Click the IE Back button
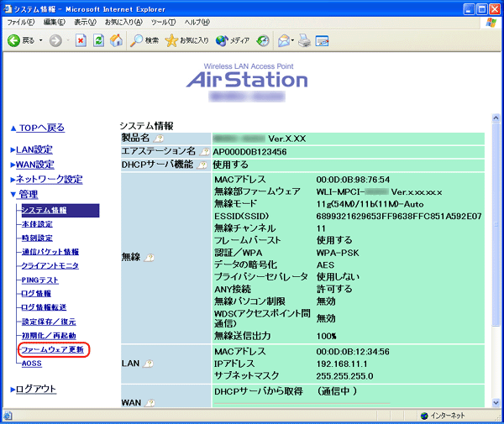Screen dimensions: 504x424 [20, 40]
